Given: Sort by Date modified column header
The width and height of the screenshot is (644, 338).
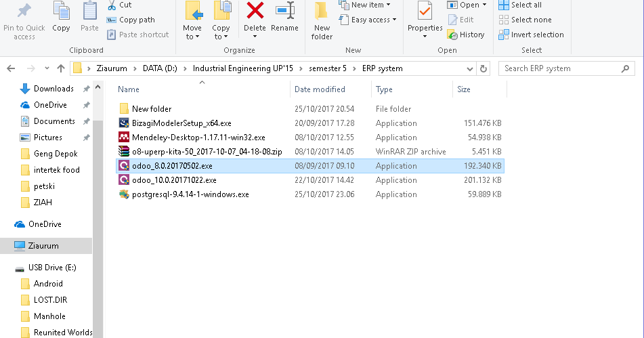Looking at the screenshot, I should click(x=320, y=89).
